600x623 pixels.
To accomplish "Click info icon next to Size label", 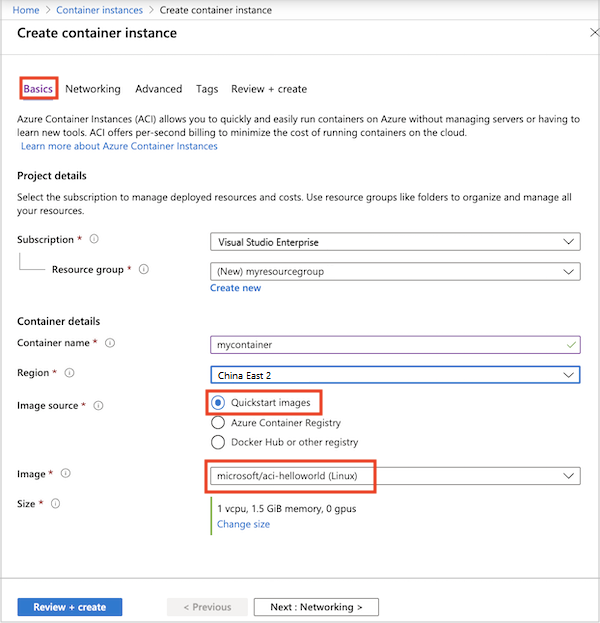I will pyautogui.click(x=55, y=503).
